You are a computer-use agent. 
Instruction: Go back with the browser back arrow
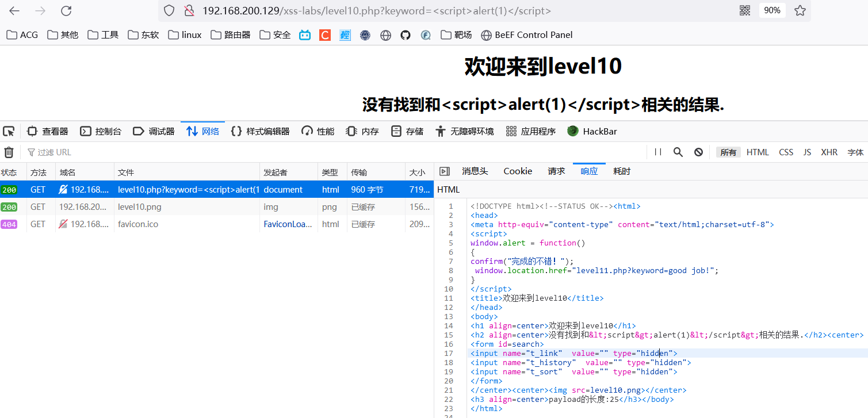tap(14, 10)
